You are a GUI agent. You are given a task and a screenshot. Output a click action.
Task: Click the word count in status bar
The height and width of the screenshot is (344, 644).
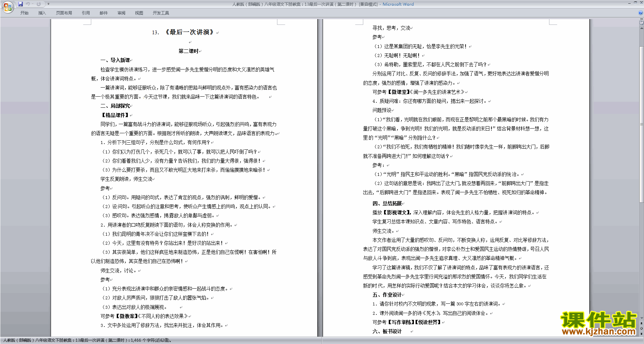point(151,340)
